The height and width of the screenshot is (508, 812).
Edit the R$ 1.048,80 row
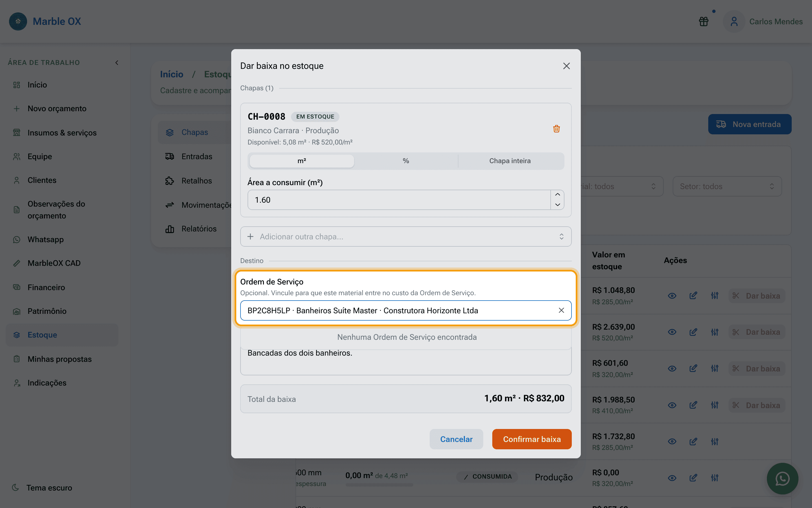(693, 296)
